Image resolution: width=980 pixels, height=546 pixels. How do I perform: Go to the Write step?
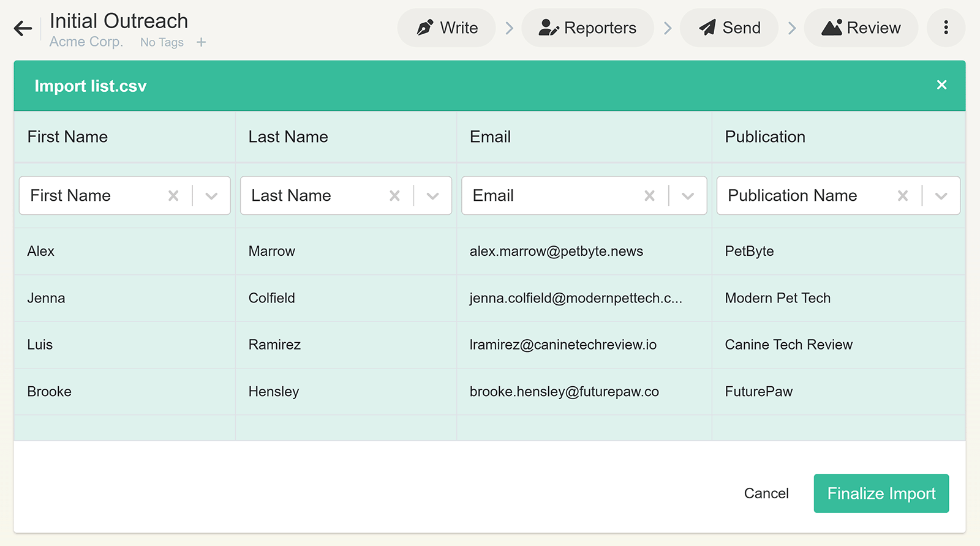tap(447, 28)
